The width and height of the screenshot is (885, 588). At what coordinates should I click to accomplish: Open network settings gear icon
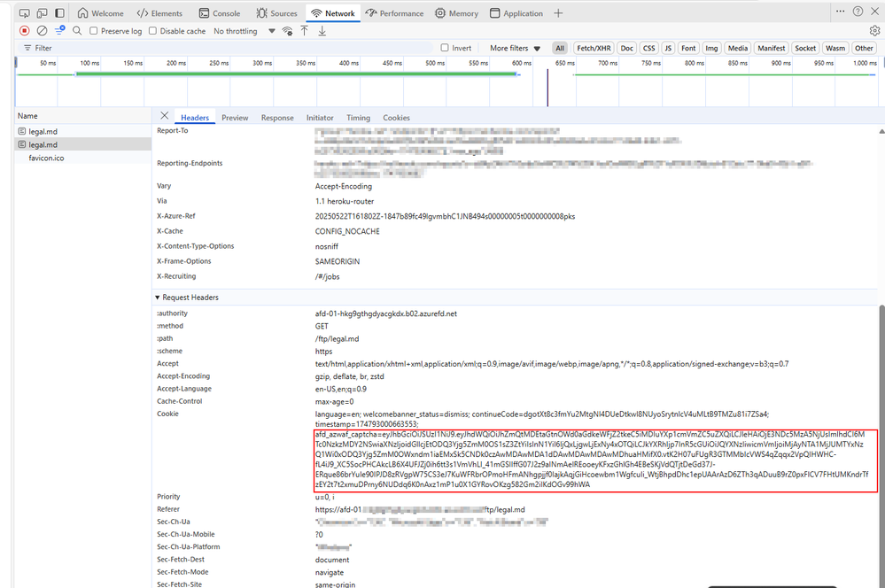[x=874, y=30]
